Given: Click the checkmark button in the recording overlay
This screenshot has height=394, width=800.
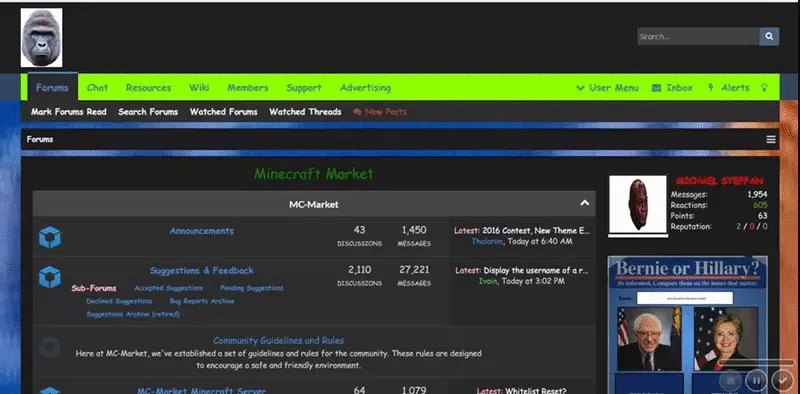Looking at the screenshot, I should pyautogui.click(x=782, y=380).
